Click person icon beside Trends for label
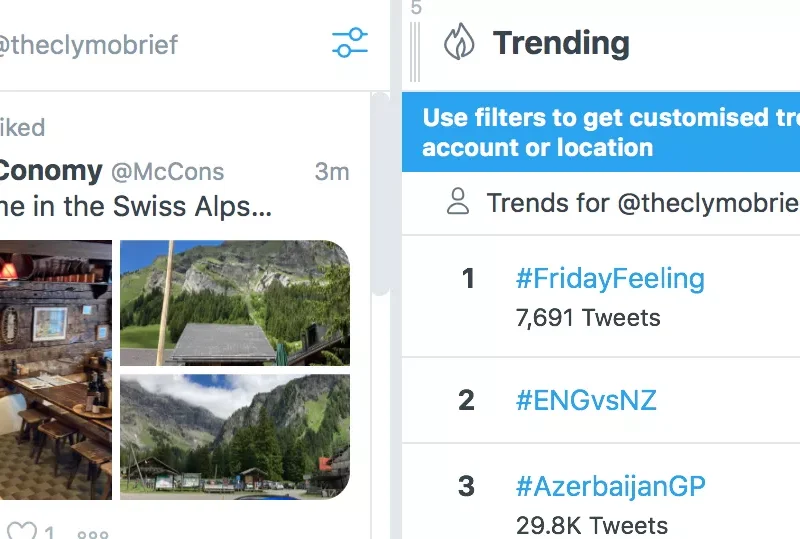This screenshot has height=539, width=800. 458,203
